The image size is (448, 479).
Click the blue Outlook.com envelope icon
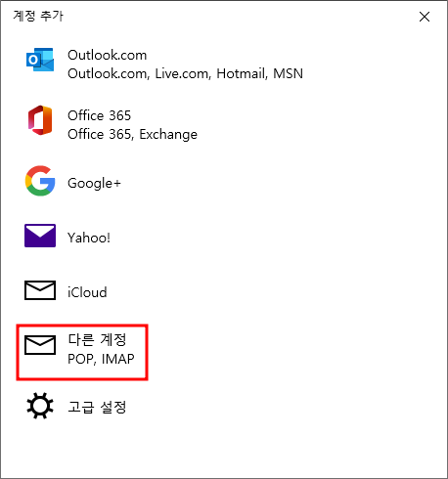click(40, 60)
